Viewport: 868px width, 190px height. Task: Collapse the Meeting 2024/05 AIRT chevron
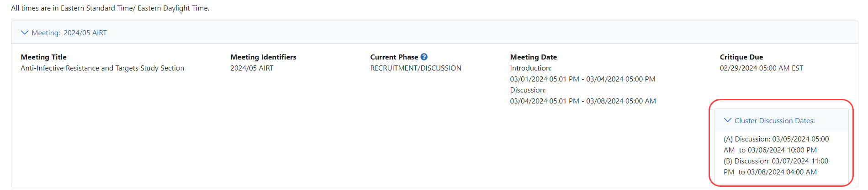25,33
